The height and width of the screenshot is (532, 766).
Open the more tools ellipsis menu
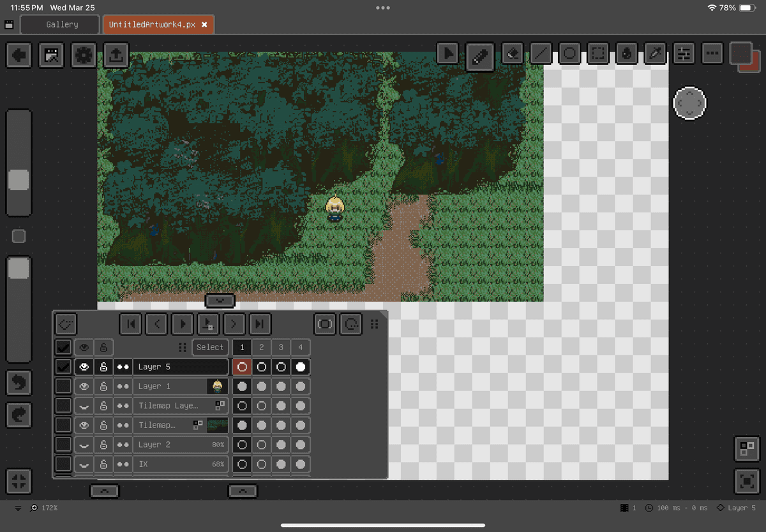(713, 54)
